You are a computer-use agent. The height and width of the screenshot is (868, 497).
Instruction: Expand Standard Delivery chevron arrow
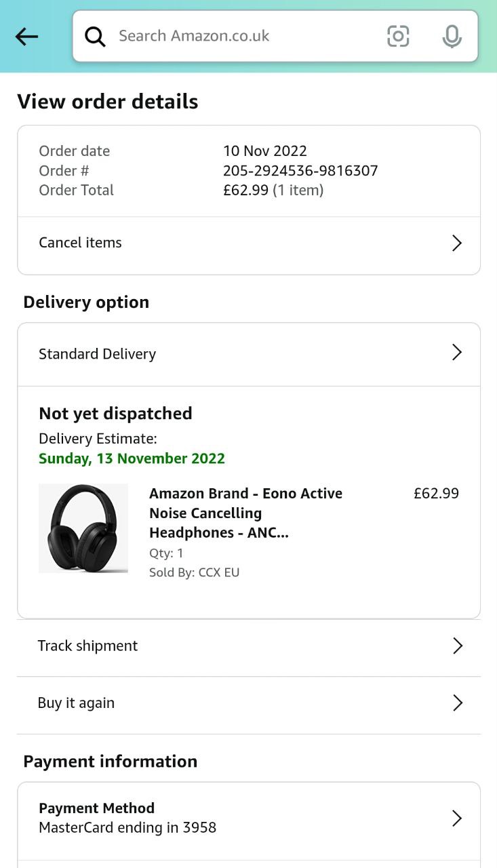coord(457,353)
